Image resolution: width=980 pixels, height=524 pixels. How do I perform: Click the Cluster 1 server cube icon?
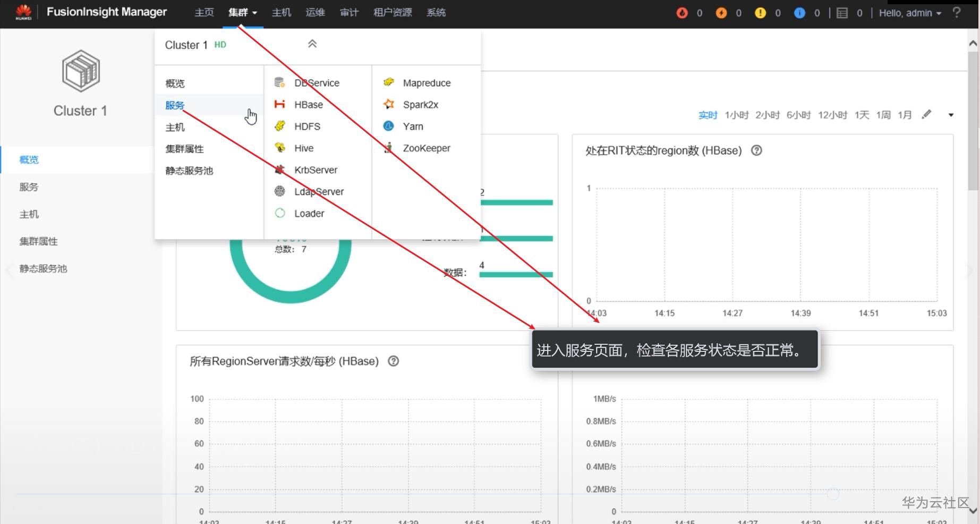tap(81, 71)
